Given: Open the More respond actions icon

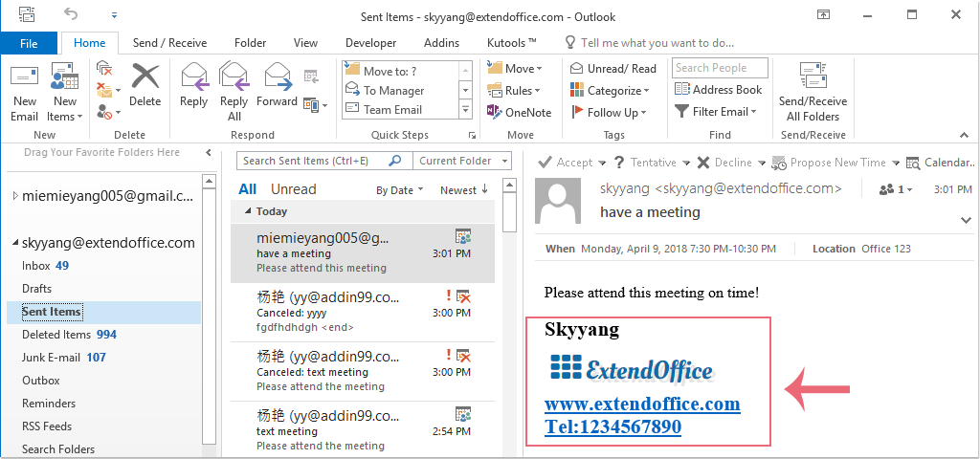Looking at the screenshot, I should tap(315, 105).
